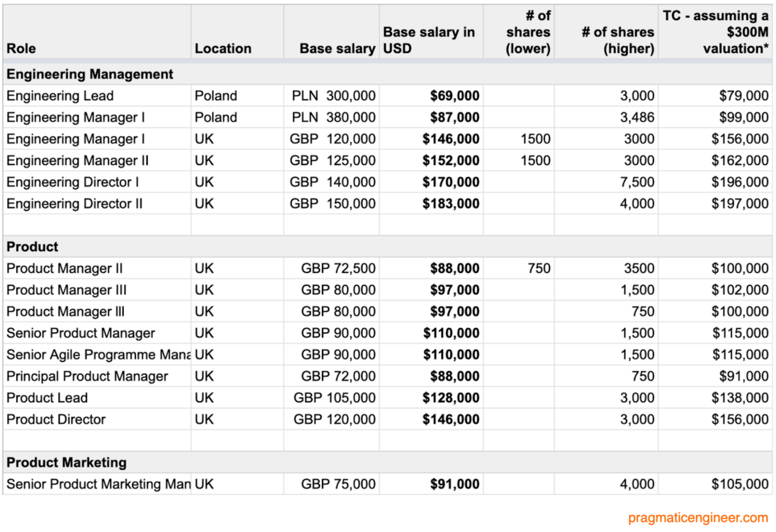Image resolution: width=776 pixels, height=532 pixels.
Task: Select the Product Director role cell
Action: (56, 419)
